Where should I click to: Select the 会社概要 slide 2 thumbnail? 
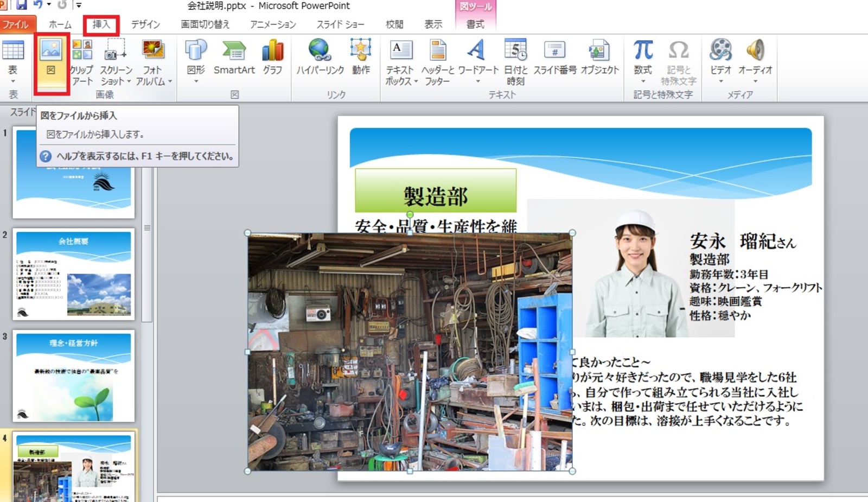click(x=73, y=274)
